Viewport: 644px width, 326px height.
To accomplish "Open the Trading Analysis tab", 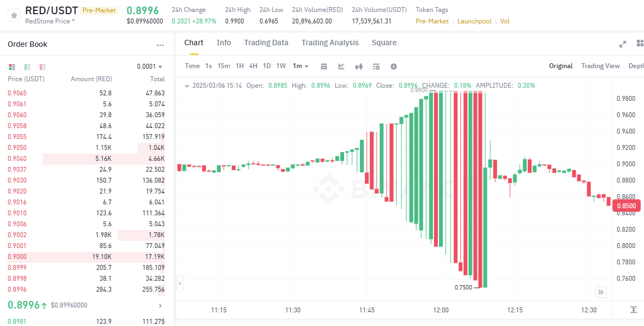I will click(330, 43).
